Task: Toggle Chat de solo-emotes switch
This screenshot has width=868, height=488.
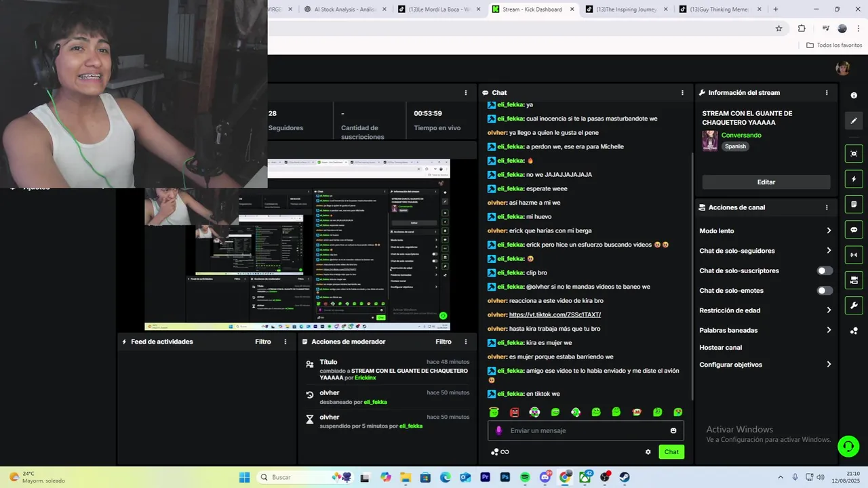Action: click(x=824, y=291)
